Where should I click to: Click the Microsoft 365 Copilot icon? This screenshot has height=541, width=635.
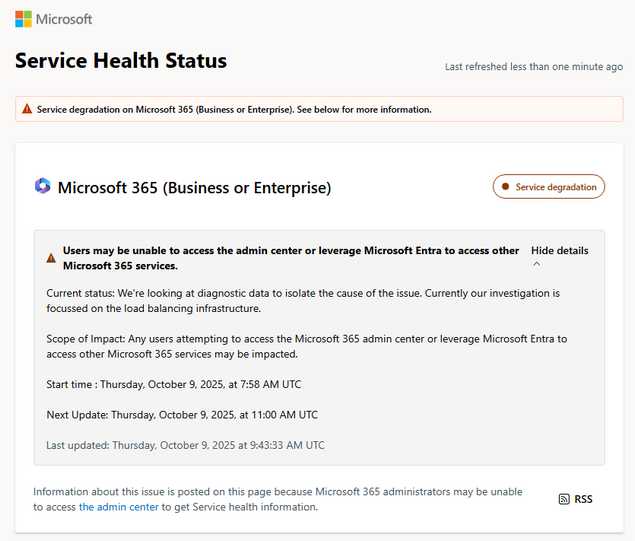(x=42, y=186)
